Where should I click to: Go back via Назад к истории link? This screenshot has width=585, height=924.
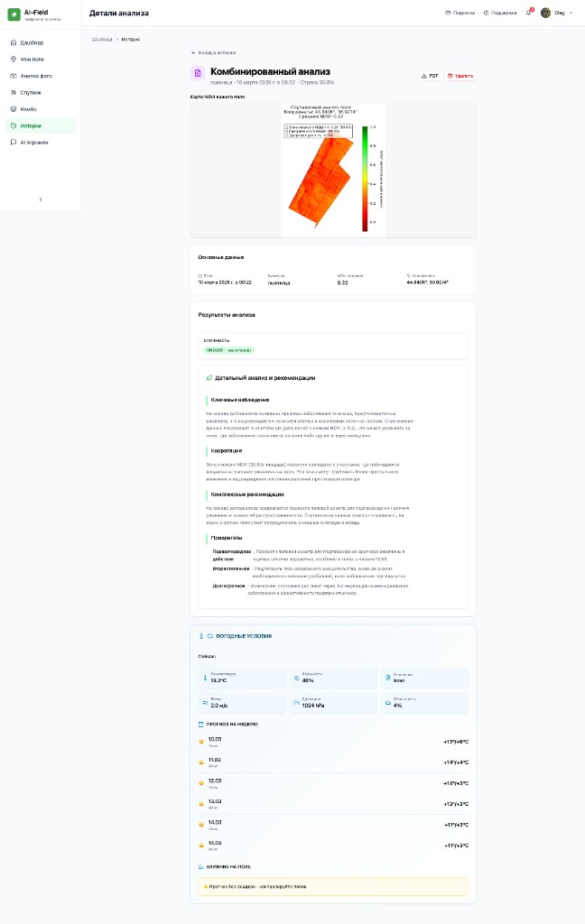coord(213,52)
